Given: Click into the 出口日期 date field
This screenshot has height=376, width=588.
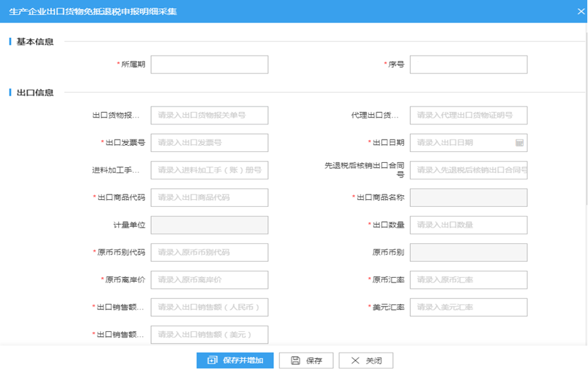Looking at the screenshot, I should coord(462,143).
